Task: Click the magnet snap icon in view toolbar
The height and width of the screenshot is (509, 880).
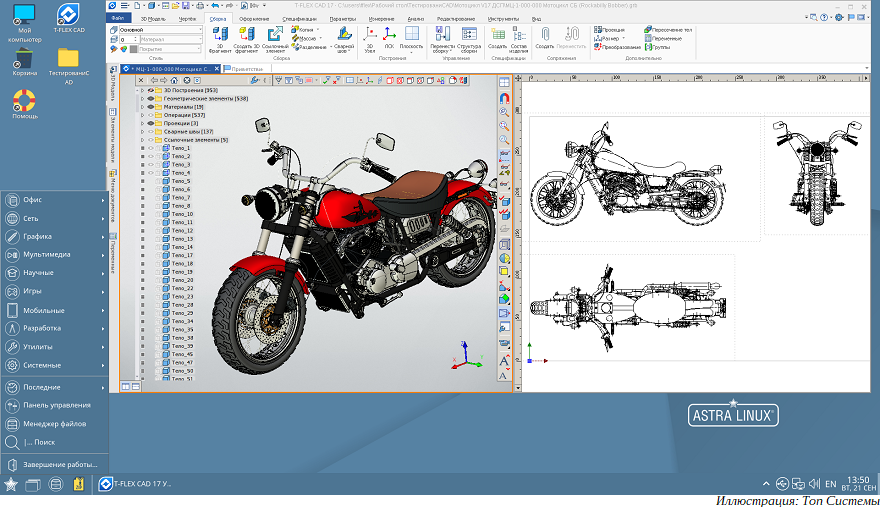Action: point(504,98)
